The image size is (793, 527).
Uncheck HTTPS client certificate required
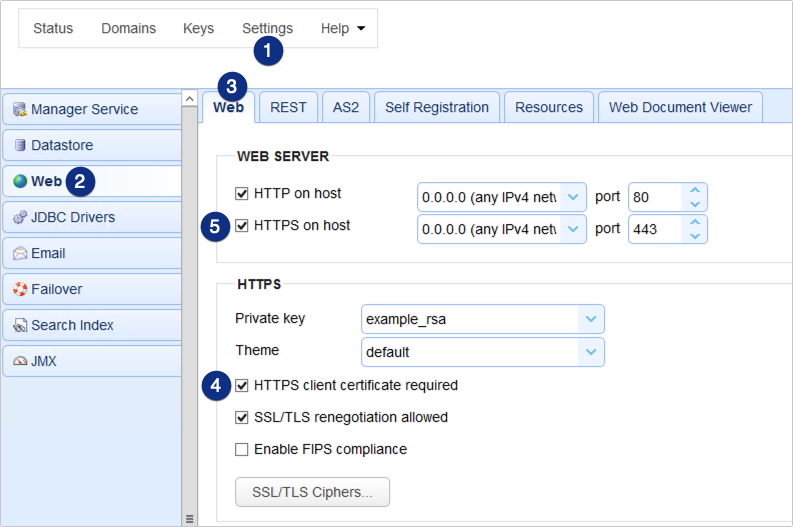242,385
